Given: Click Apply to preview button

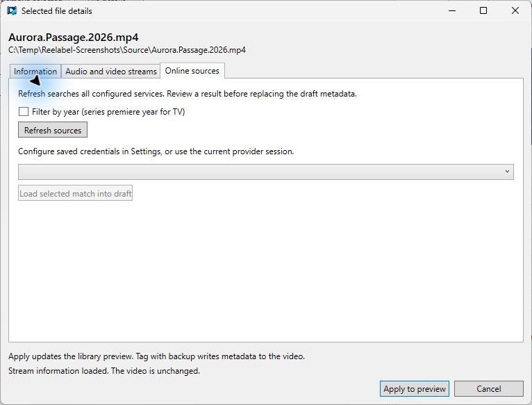Looking at the screenshot, I should tap(414, 389).
